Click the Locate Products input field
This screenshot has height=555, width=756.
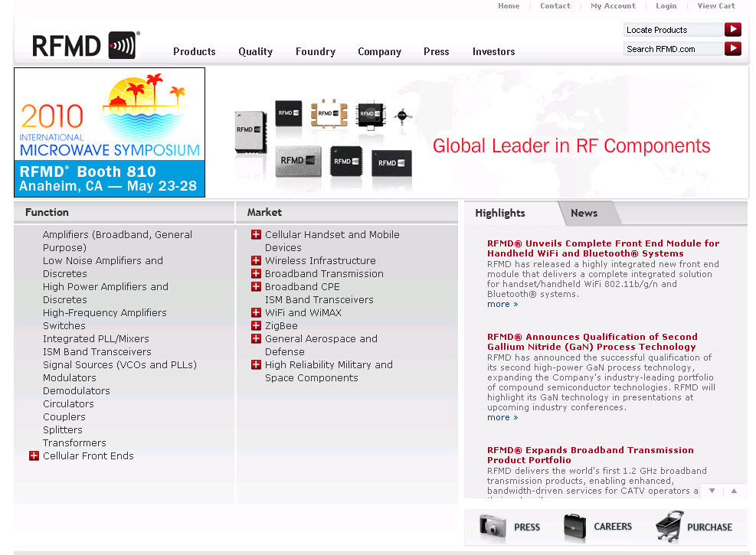pyautogui.click(x=673, y=29)
